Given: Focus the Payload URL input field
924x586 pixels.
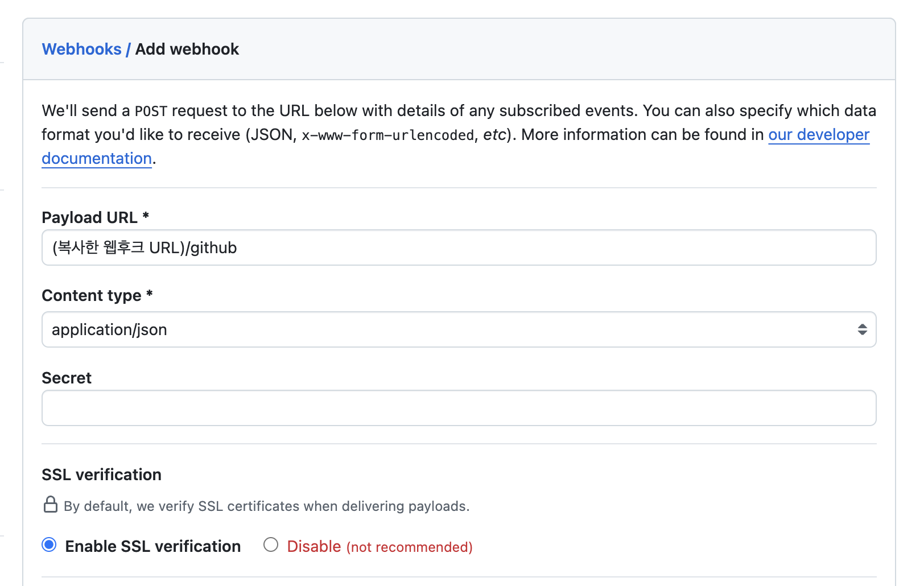Looking at the screenshot, I should 459,248.
